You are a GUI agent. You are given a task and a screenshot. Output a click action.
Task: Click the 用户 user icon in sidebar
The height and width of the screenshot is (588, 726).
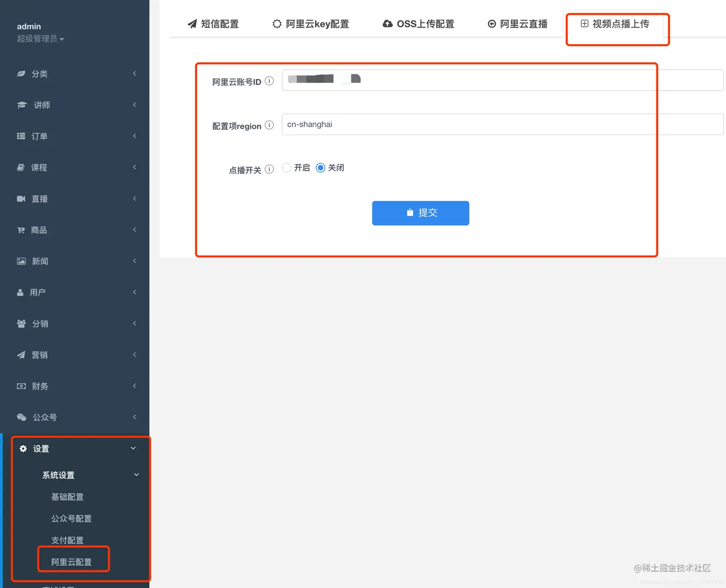20,292
